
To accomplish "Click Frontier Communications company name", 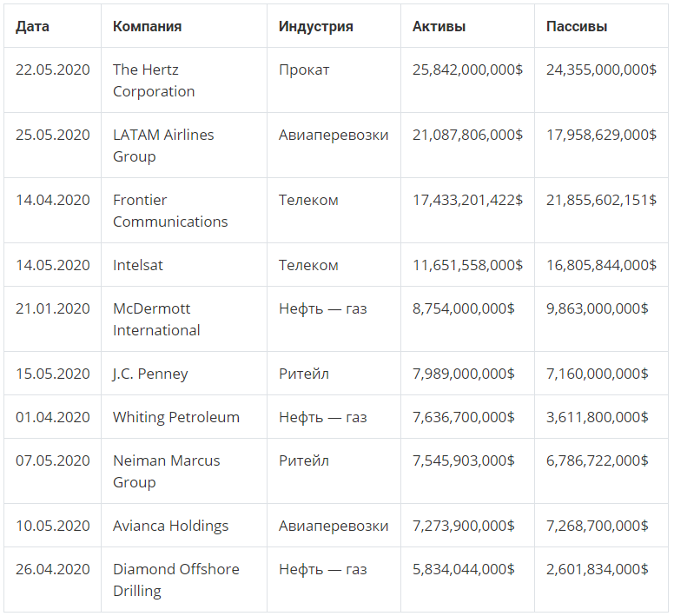I will click(x=170, y=210).
